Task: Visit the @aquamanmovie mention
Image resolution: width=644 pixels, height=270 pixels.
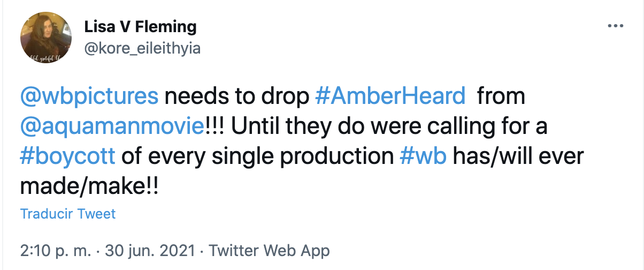Action: point(111,126)
